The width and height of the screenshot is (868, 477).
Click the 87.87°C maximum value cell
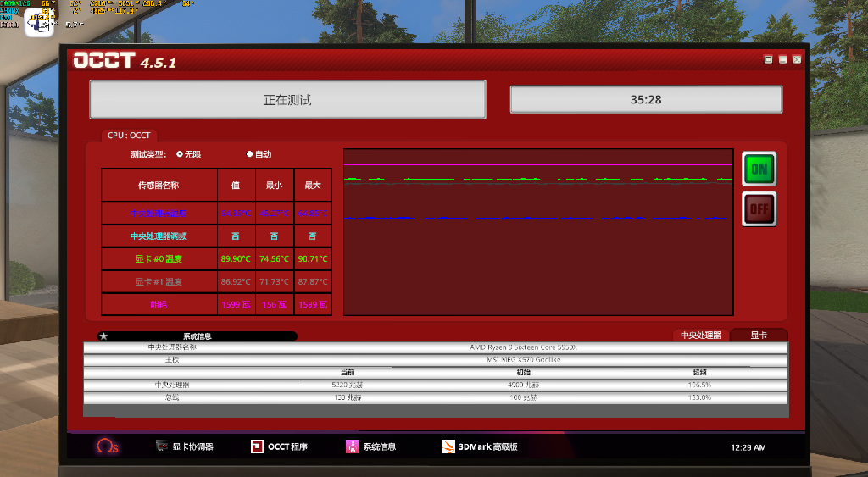point(313,281)
